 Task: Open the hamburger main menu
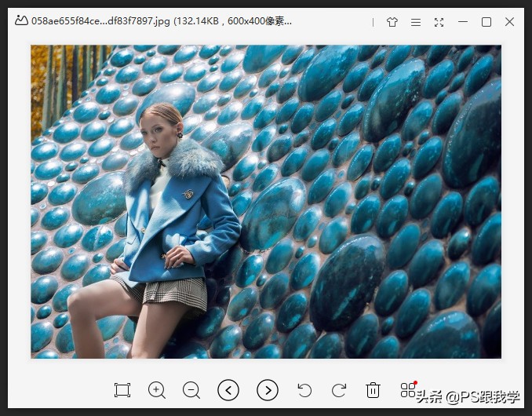tap(416, 22)
